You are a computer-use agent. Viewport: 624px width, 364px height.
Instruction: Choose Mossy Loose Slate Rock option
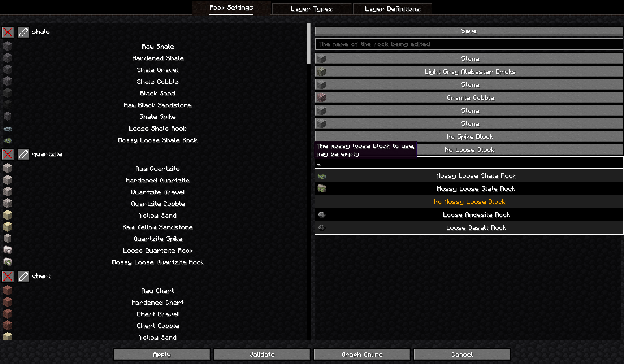pyautogui.click(x=469, y=189)
